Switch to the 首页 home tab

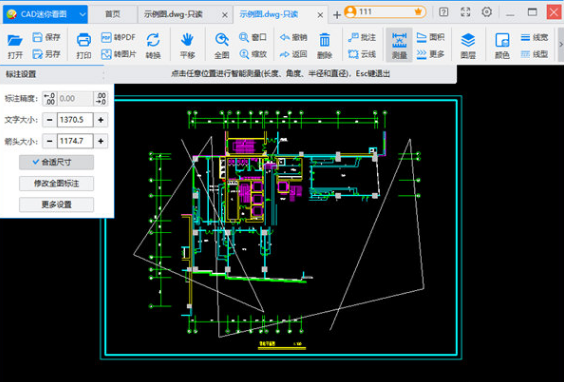click(113, 14)
